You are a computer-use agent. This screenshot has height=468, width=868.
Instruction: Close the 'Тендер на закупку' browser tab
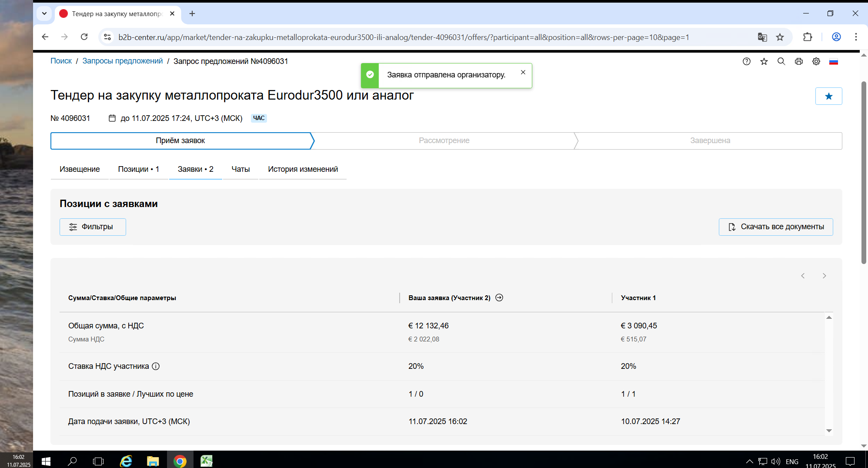pos(172,13)
